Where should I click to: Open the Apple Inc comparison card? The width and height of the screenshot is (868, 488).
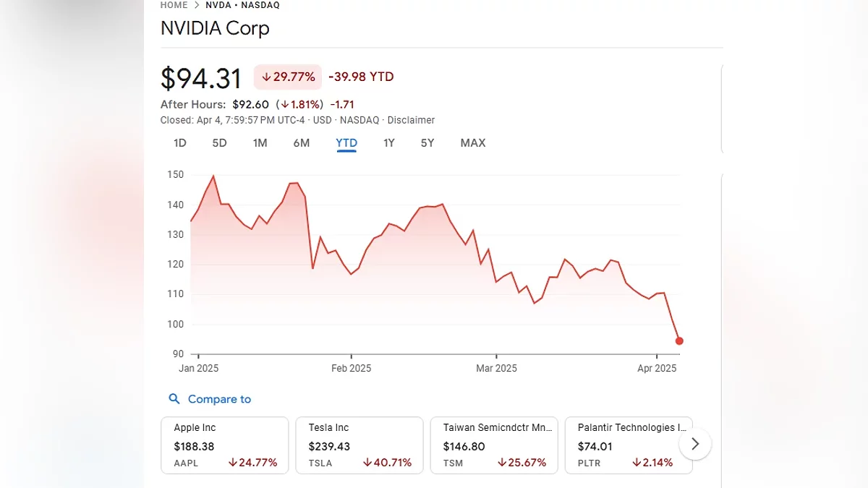(225, 445)
